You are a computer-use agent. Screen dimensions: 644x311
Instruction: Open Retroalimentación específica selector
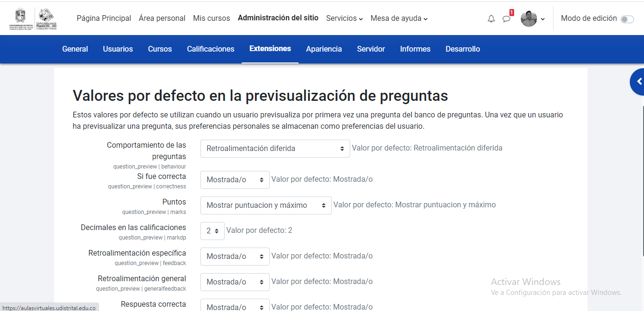pyautogui.click(x=235, y=256)
